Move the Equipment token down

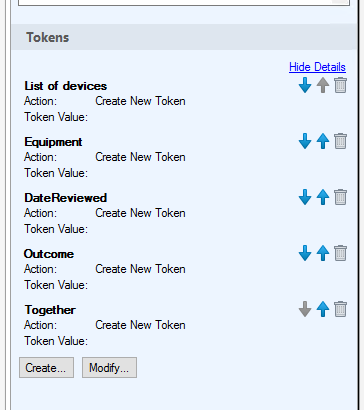[x=305, y=141]
